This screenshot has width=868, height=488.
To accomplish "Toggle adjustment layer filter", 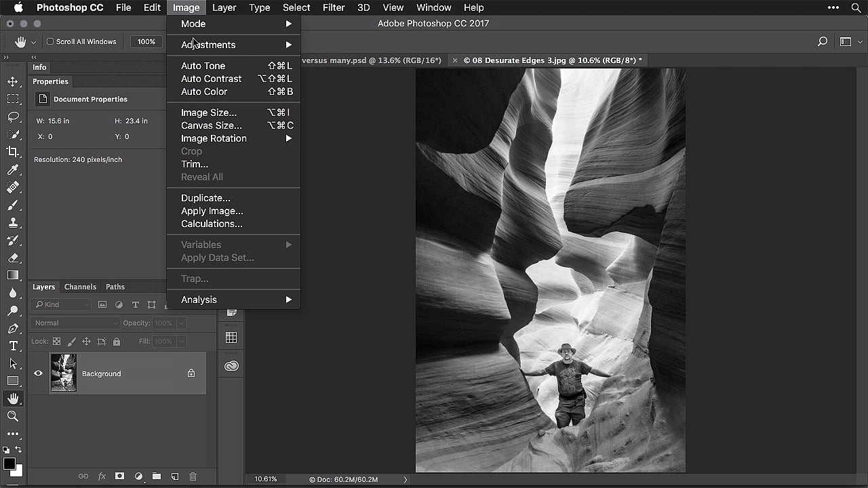I will coord(119,305).
